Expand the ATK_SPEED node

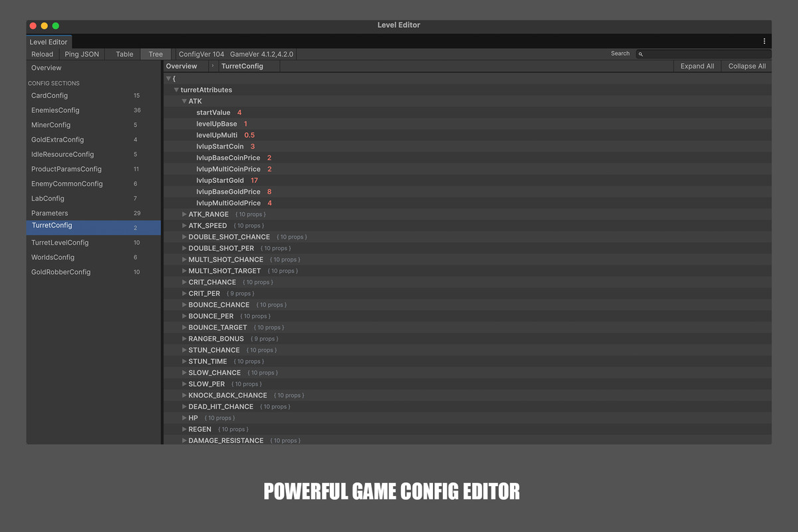tap(185, 225)
